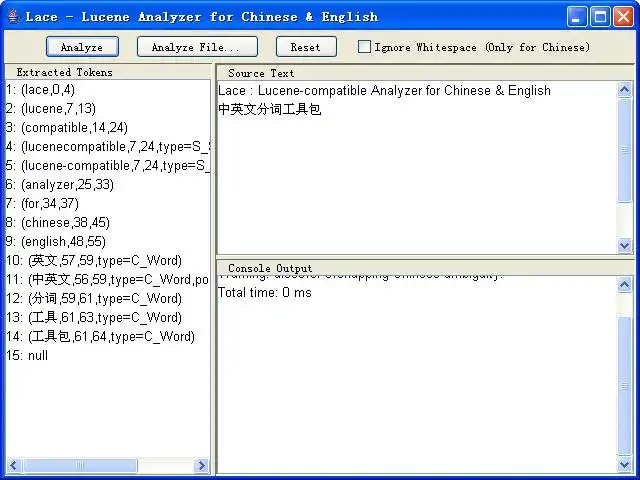Click the Analyze button
Screen dimensions: 640x480
(x=82, y=47)
